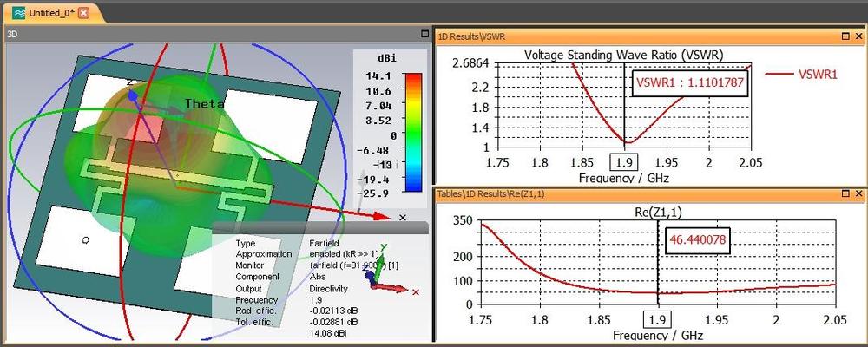Click the 1.9 marker on the Re(Z1,1) frequency axis
868x347 pixels.
tap(659, 318)
